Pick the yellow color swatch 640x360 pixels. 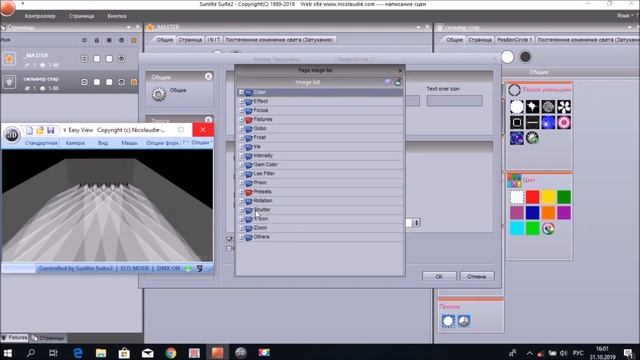point(548,197)
